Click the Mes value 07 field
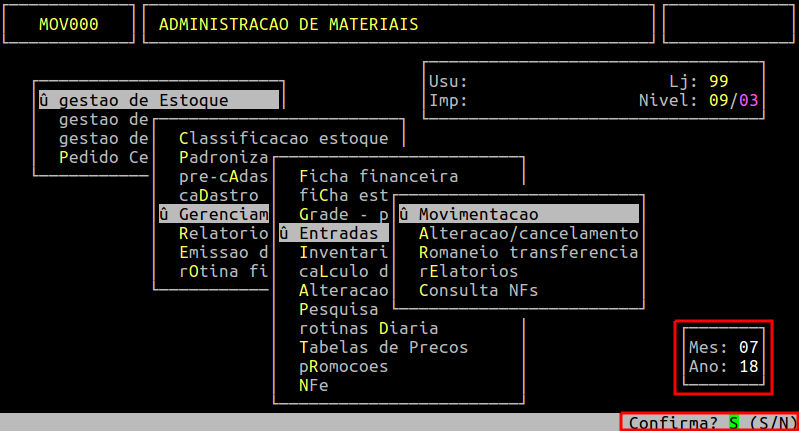Viewport: 799px width, 431px height. 748,347
